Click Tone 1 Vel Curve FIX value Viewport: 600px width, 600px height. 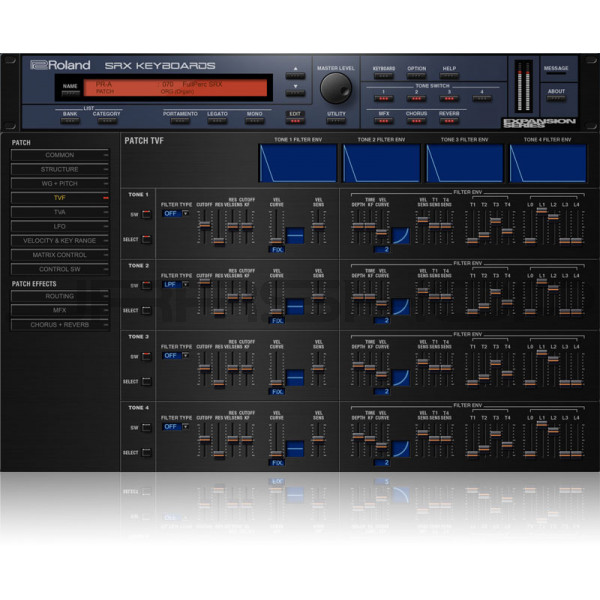(277, 249)
